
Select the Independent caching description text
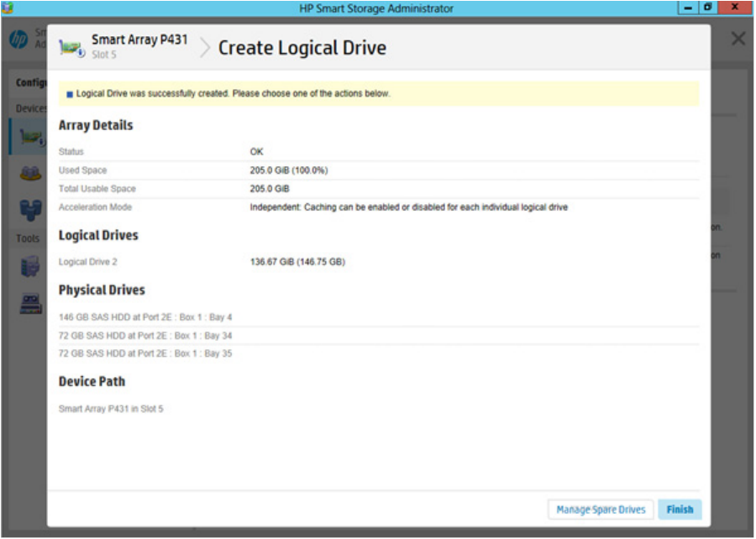pyautogui.click(x=409, y=207)
